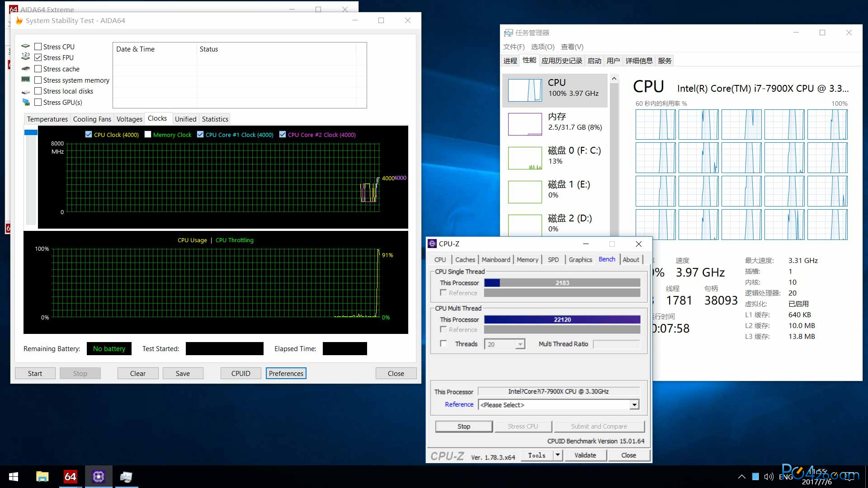This screenshot has width=868, height=488.
Task: Click the Date & Time column header
Action: [155, 49]
